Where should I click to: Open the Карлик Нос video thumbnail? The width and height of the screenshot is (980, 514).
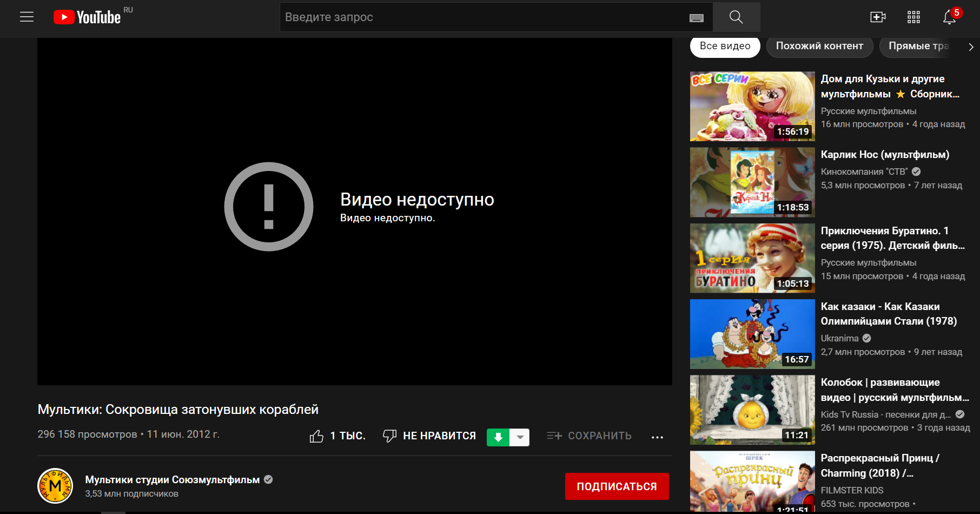tap(752, 182)
